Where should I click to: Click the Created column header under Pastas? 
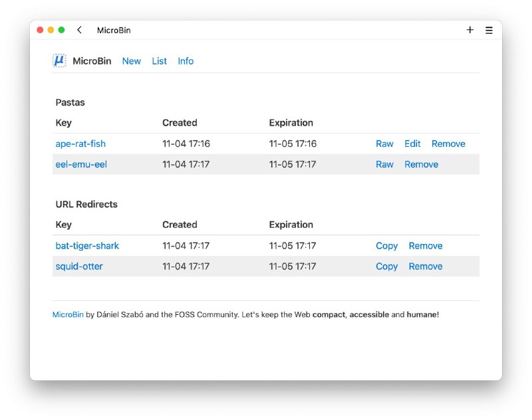pyautogui.click(x=180, y=123)
